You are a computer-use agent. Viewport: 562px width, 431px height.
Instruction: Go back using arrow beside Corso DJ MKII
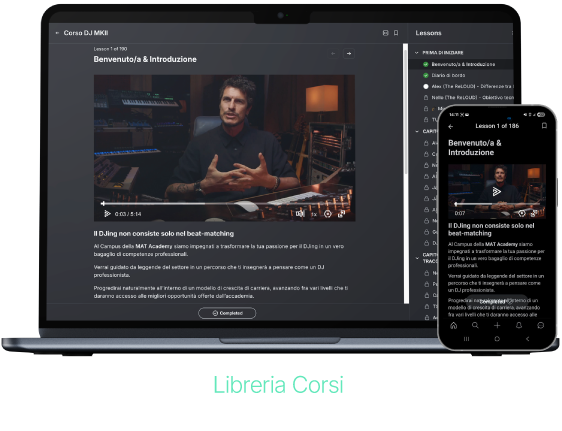pos(57,33)
